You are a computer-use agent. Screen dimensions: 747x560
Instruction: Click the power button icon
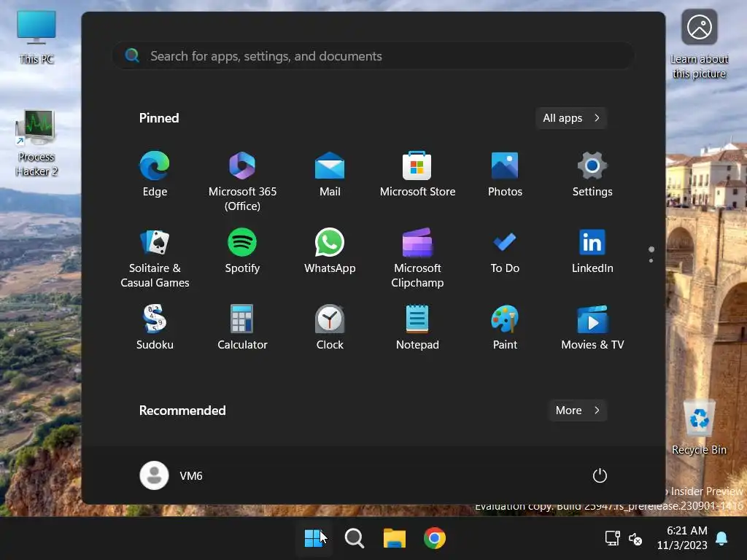pos(600,475)
